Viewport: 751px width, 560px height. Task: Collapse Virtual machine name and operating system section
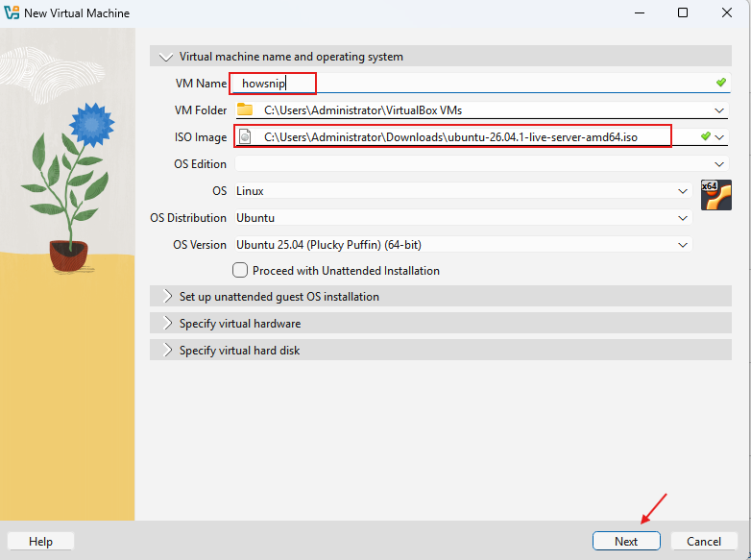coord(440,57)
